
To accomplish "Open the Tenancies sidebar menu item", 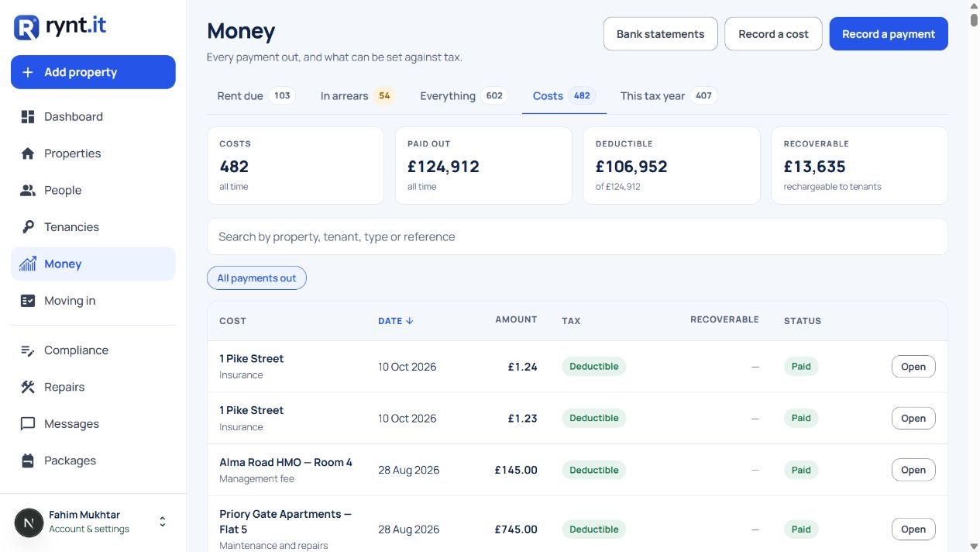I will (93, 227).
